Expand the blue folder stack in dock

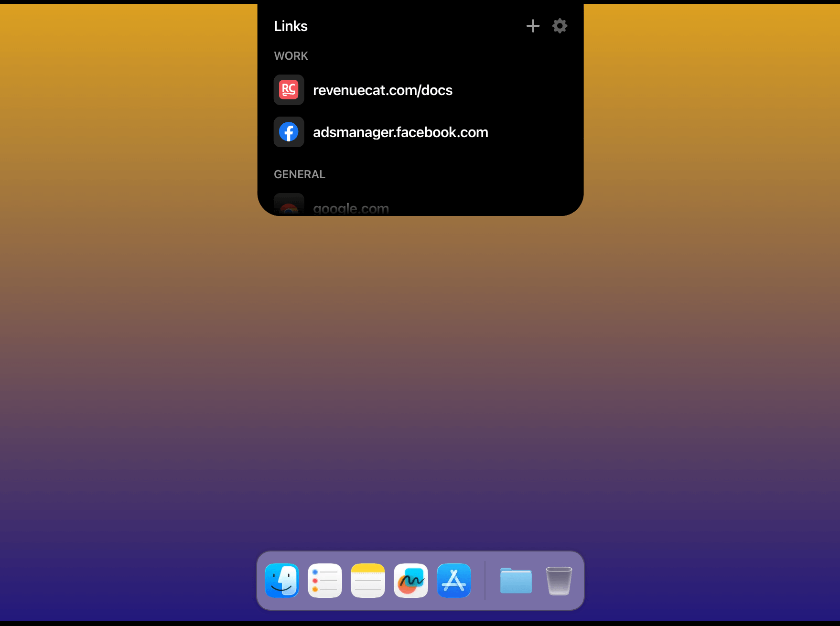click(x=516, y=581)
